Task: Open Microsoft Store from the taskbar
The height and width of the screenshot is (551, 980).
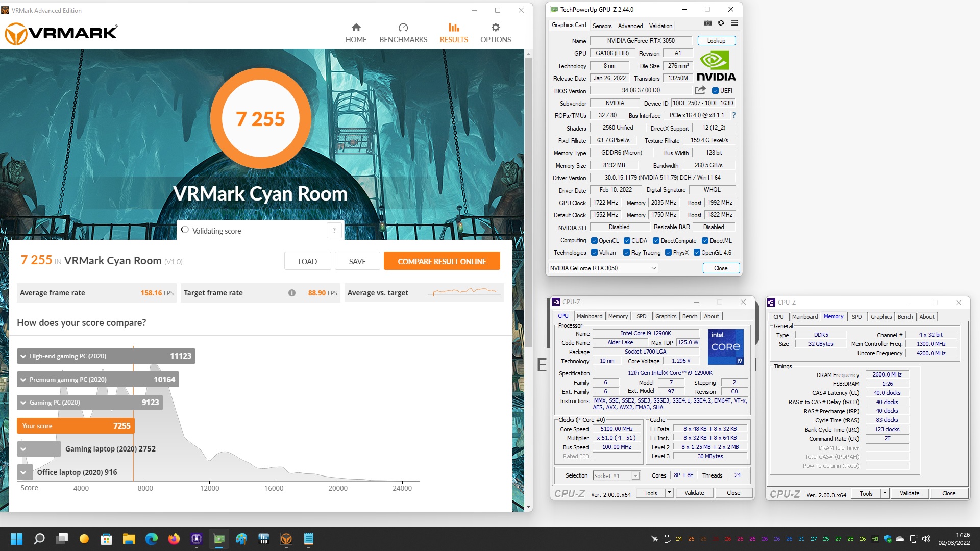Action: click(107, 539)
